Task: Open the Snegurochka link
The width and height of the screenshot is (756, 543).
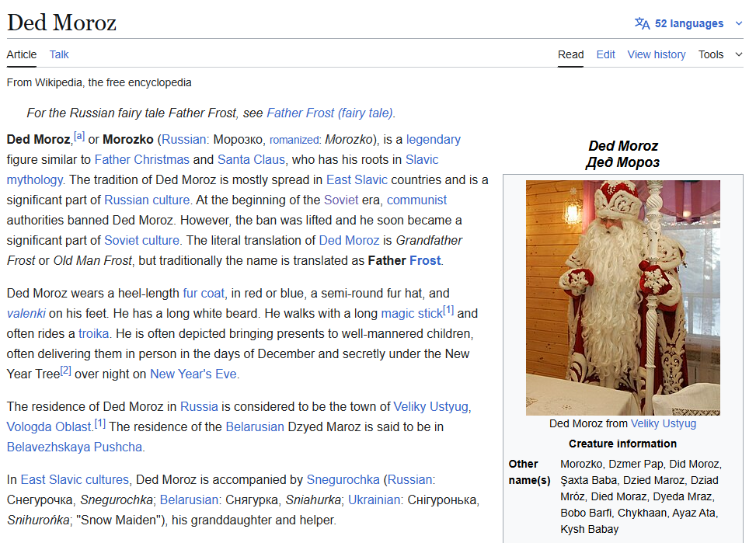Action: pyautogui.click(x=343, y=480)
